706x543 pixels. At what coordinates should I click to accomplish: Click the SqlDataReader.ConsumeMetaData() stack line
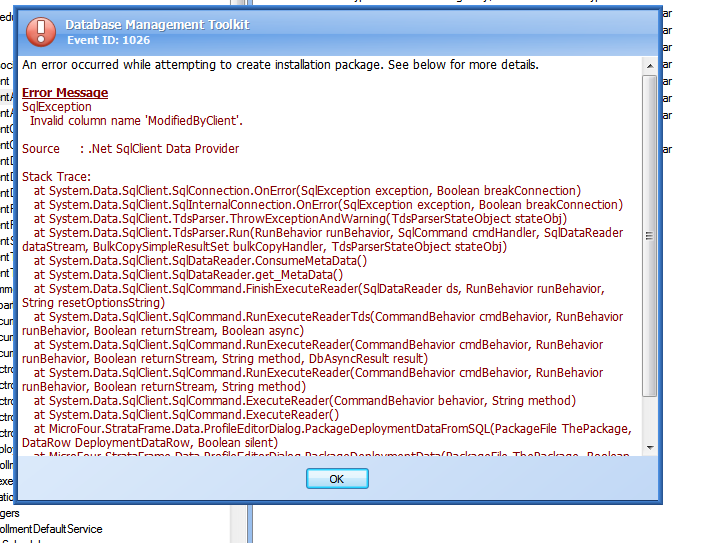point(200,261)
